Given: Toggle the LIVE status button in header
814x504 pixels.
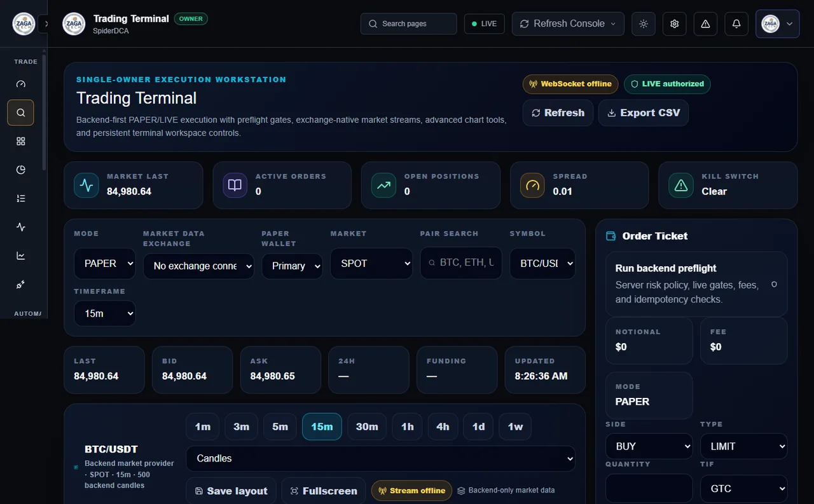Looking at the screenshot, I should point(485,24).
